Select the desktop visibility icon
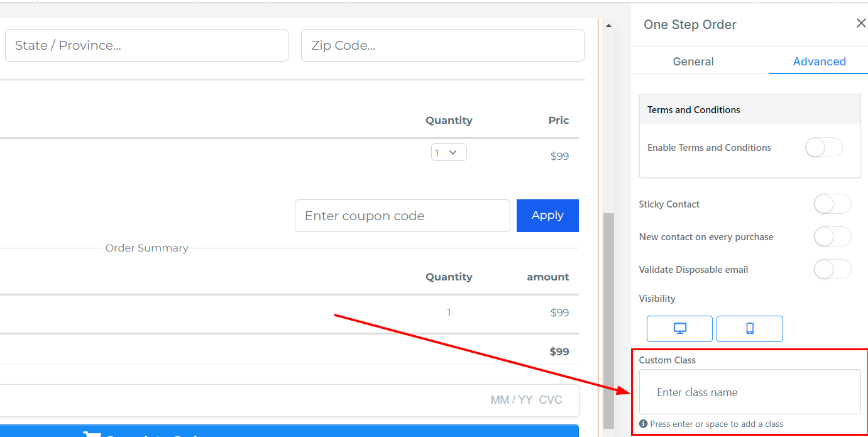 tap(679, 328)
